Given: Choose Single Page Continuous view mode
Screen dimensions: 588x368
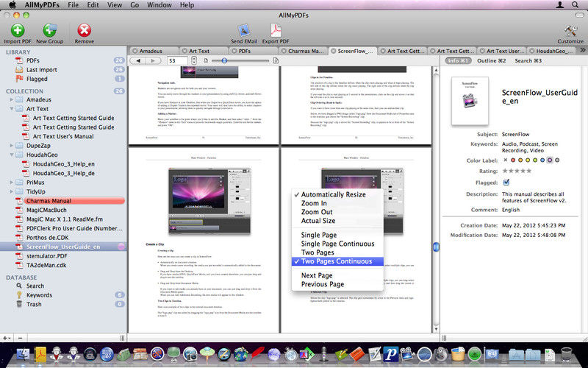Looking at the screenshot, I should pos(337,244).
